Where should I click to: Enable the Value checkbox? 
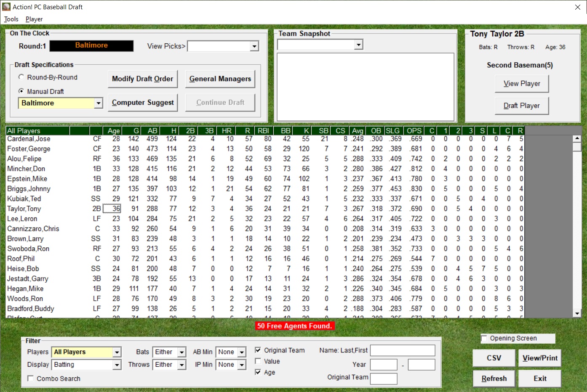pyautogui.click(x=258, y=361)
